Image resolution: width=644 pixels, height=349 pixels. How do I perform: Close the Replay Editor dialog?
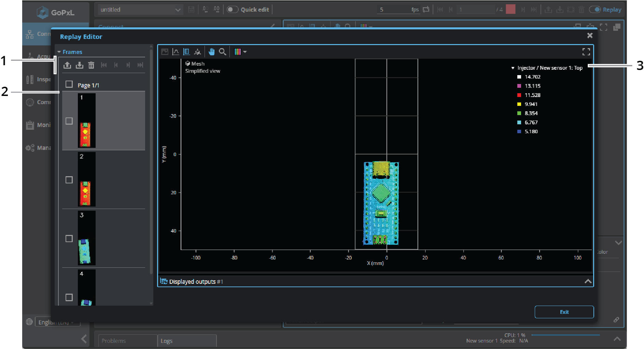(590, 36)
